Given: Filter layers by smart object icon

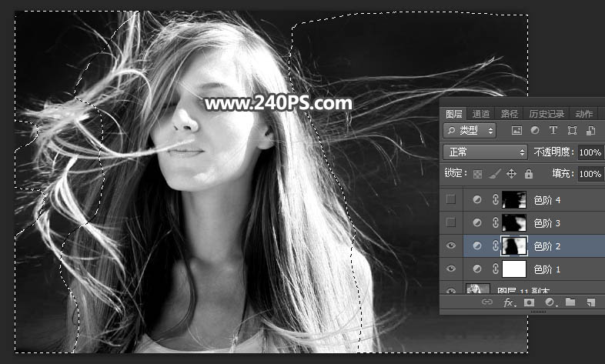Looking at the screenshot, I should point(590,130).
